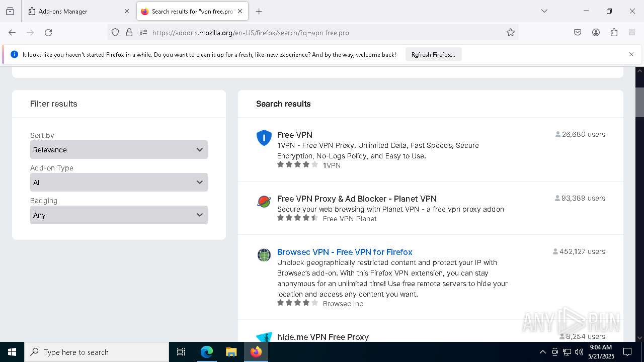This screenshot has height=362, width=644.
Task: Click the taskbar clock showing 9:04 AM
Action: 601,352
